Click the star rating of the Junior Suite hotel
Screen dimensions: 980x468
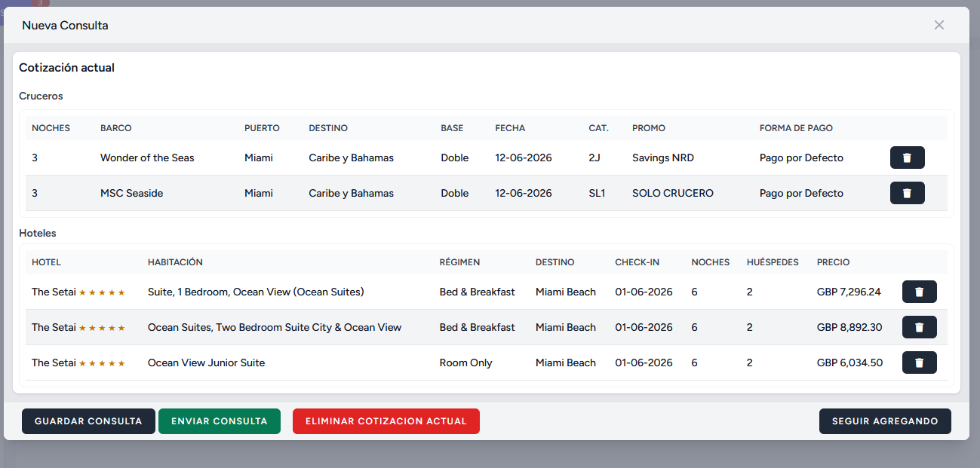tap(102, 363)
